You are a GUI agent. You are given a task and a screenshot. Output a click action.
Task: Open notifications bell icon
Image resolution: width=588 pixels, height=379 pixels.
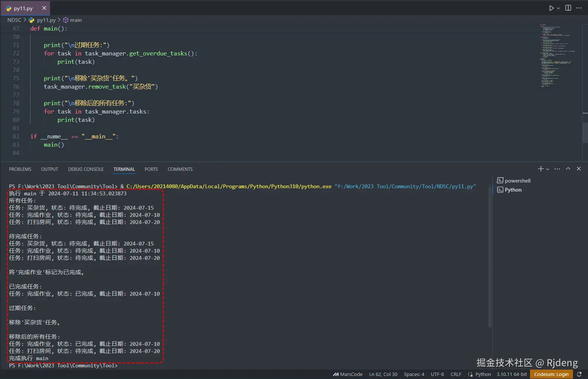579,374
